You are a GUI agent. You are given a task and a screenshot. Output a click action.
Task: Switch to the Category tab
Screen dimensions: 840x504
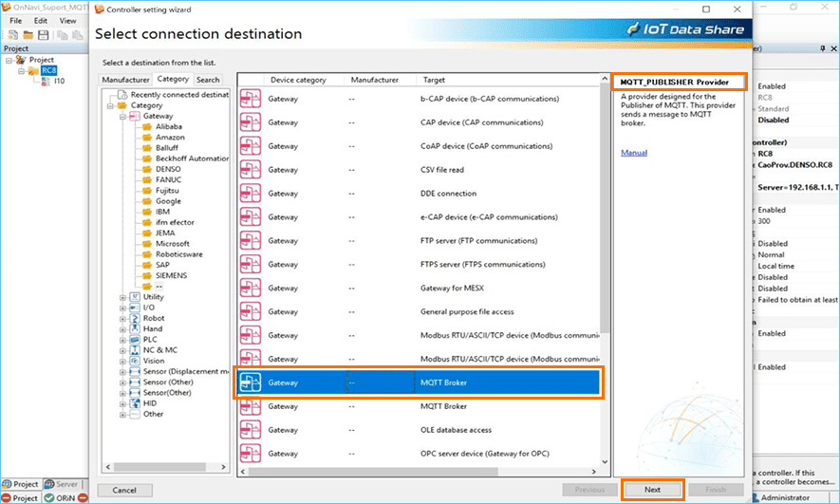[x=173, y=79]
